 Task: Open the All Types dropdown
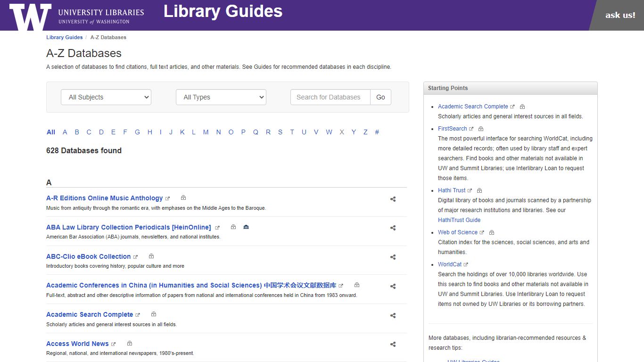point(221,97)
